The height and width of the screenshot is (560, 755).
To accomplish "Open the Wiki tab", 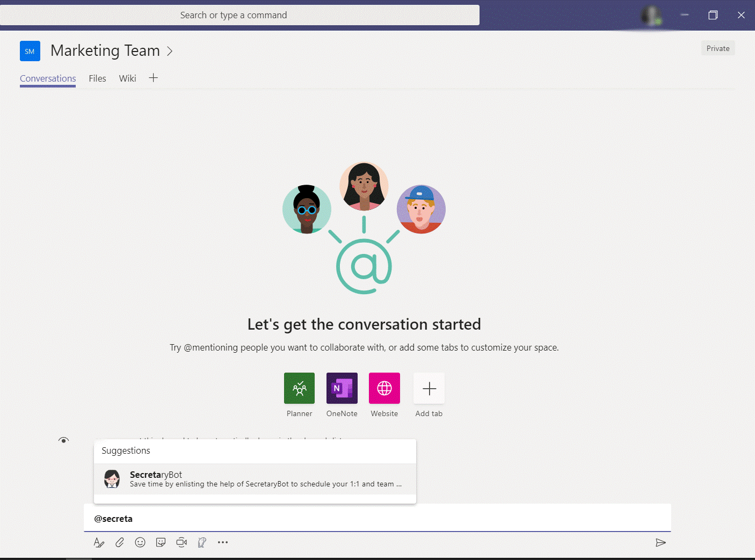I will (x=127, y=78).
